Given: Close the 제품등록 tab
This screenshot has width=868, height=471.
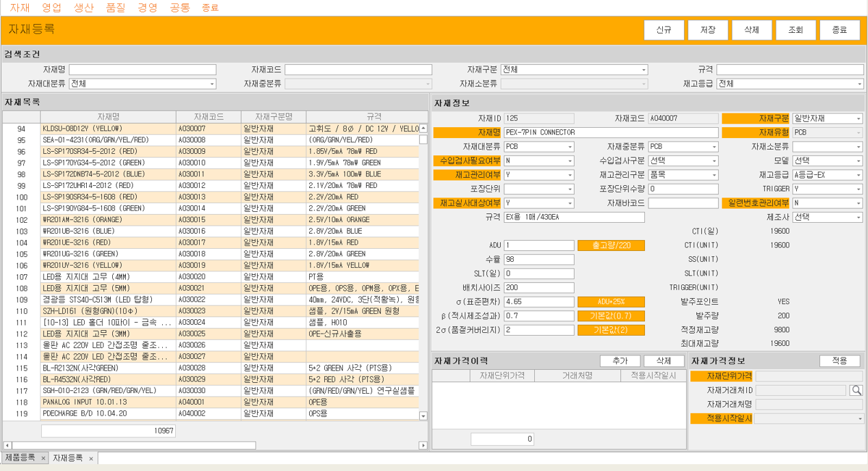Looking at the screenshot, I should click(x=43, y=458).
